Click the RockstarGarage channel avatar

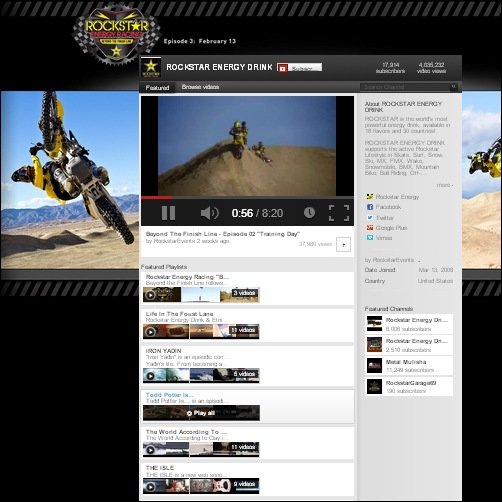coord(374,387)
